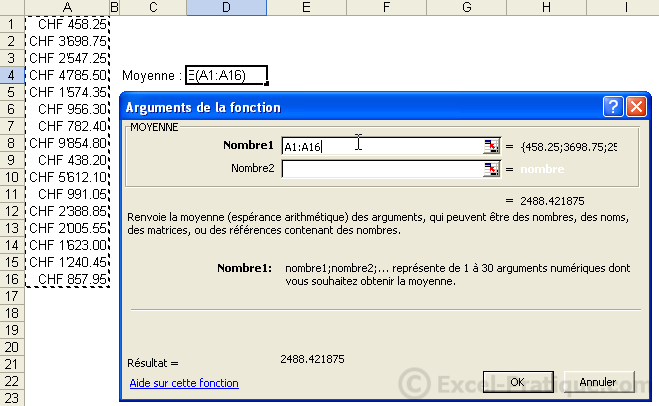Select row 20 header
Viewport: 659px width, 406px height.
12,347
